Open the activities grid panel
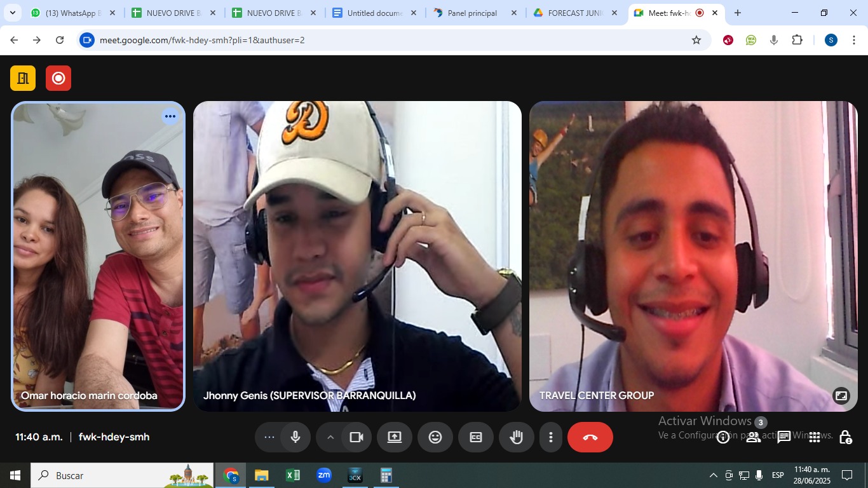Image resolution: width=868 pixels, height=488 pixels. tap(815, 437)
